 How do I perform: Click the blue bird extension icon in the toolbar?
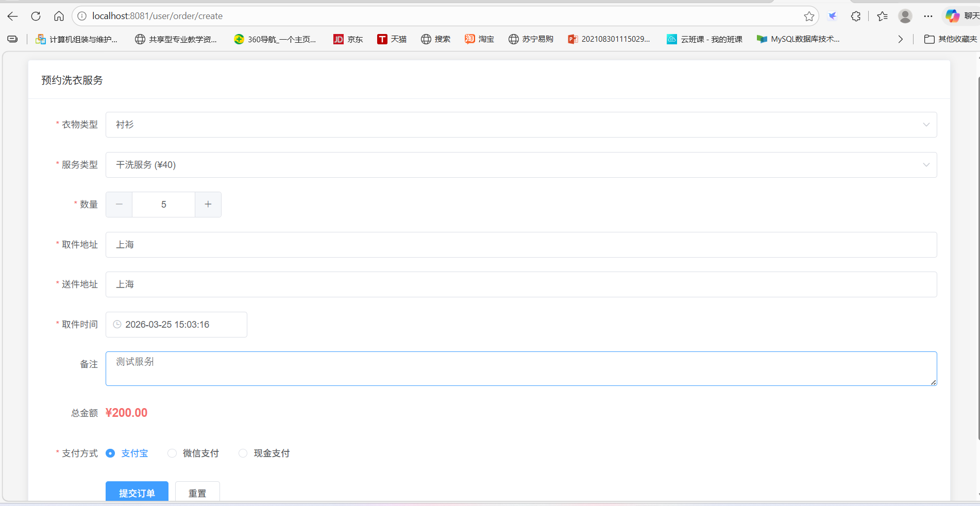[x=832, y=16]
